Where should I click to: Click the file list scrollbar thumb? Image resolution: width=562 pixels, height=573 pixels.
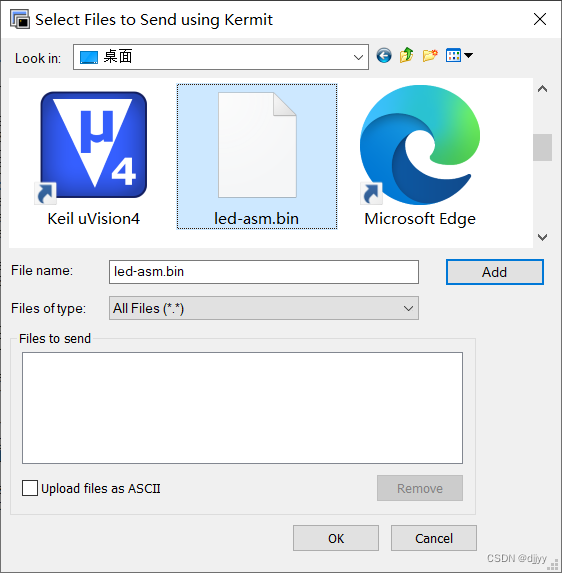542,148
